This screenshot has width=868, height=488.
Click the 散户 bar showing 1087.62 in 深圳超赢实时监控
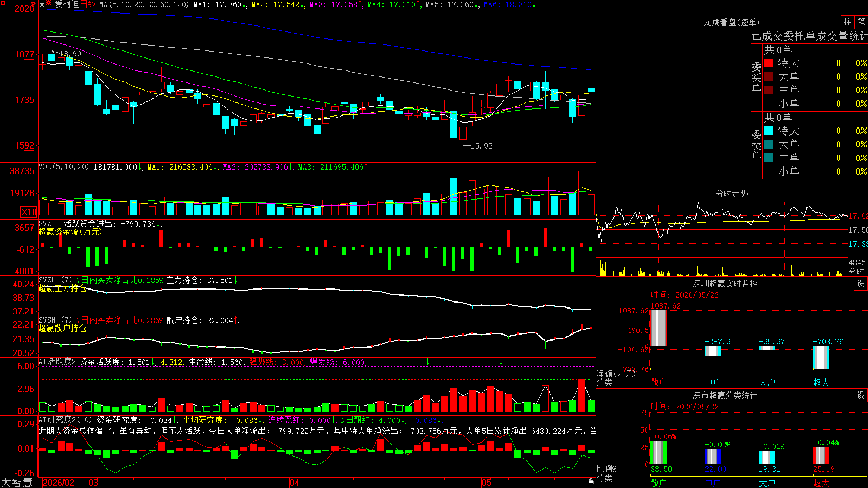point(659,328)
